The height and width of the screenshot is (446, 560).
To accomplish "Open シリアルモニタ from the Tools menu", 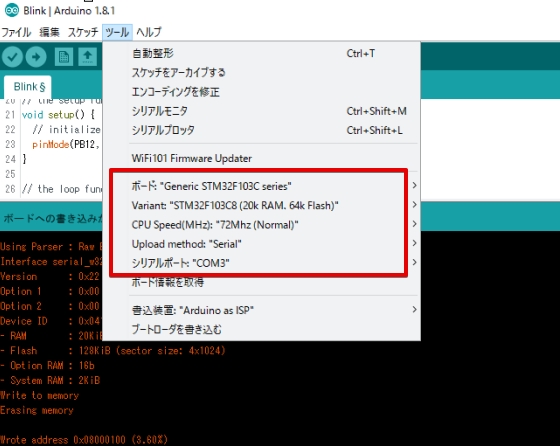I will pos(261,111).
